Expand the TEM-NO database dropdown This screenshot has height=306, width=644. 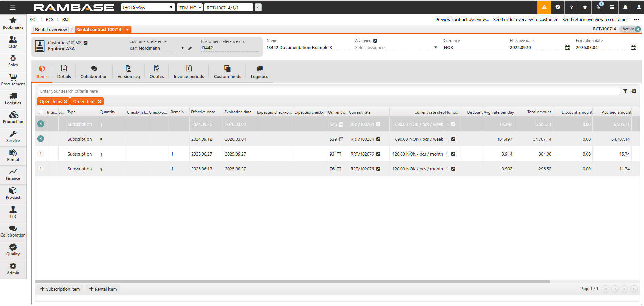pos(190,7)
